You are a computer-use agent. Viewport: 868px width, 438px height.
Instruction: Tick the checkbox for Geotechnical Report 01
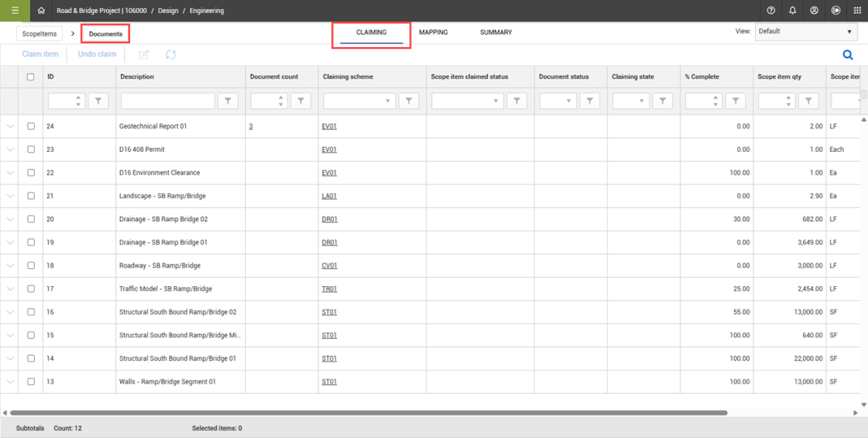(x=30, y=126)
